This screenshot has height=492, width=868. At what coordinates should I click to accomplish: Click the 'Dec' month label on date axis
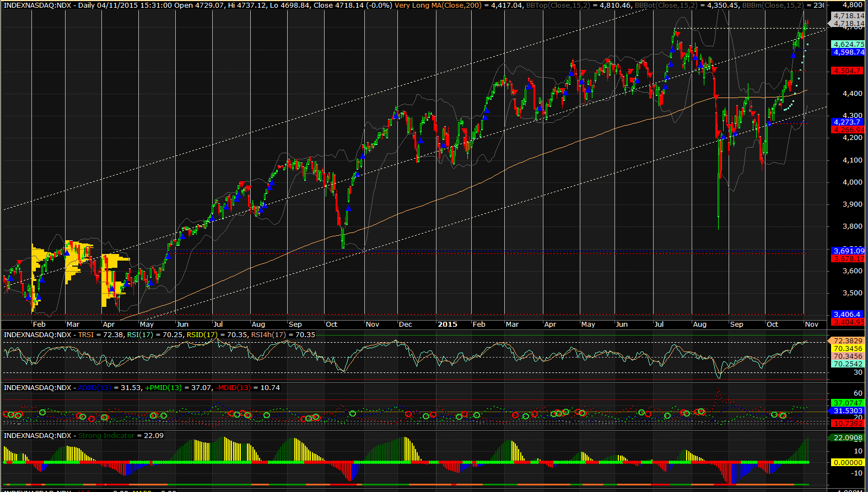(406, 324)
